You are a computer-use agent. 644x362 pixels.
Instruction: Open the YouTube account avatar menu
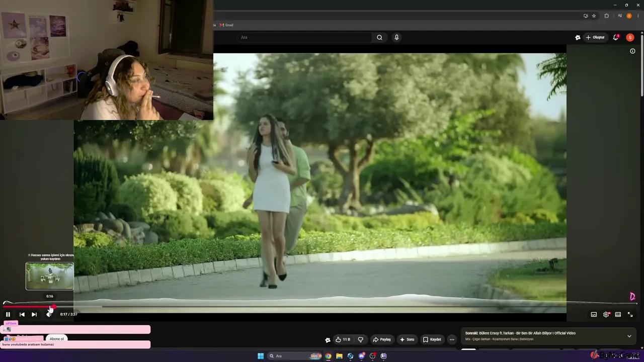click(x=630, y=37)
